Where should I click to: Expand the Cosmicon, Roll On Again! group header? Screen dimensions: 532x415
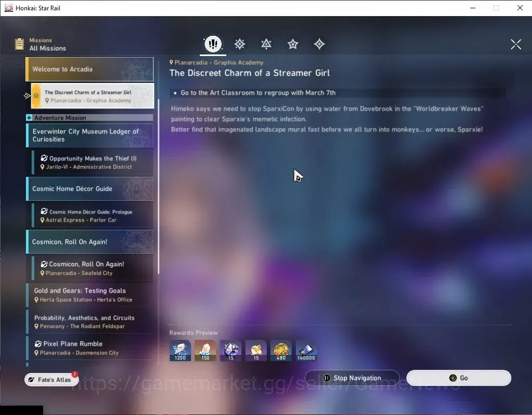point(90,242)
